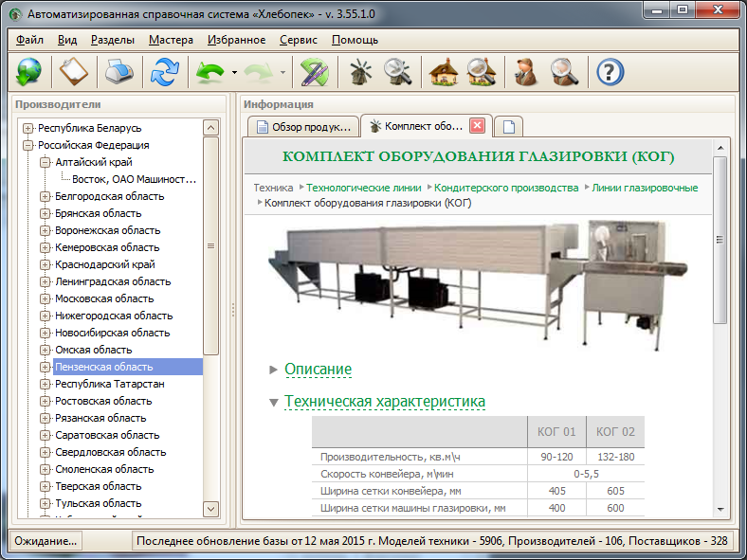Close the Комплект обо... tab

pos(478,126)
